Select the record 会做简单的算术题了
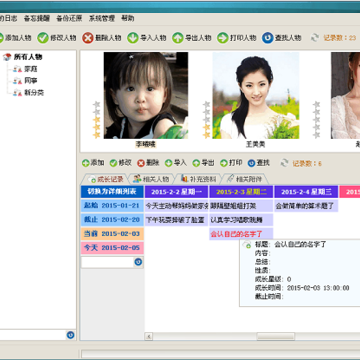The image size is (360, 360). point(306,206)
